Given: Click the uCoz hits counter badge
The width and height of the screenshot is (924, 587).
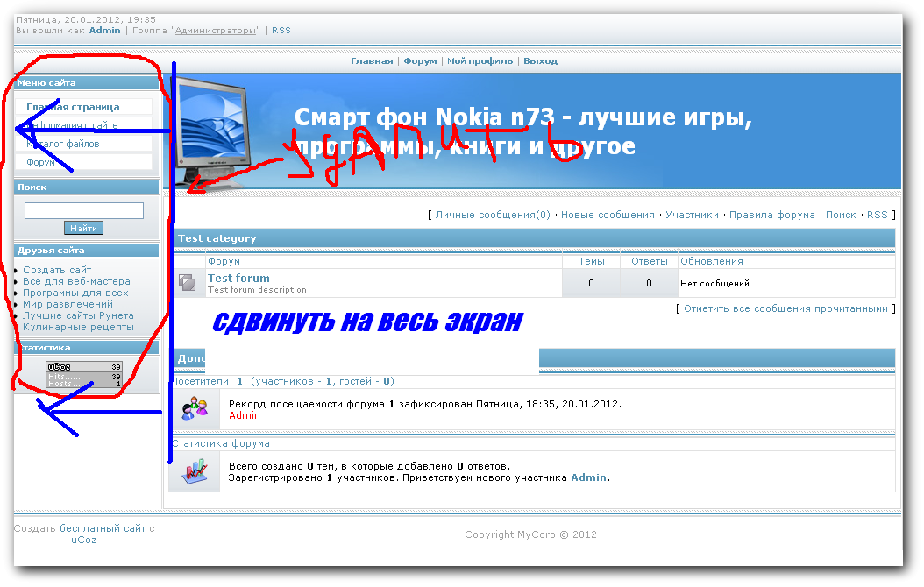Looking at the screenshot, I should [x=84, y=375].
